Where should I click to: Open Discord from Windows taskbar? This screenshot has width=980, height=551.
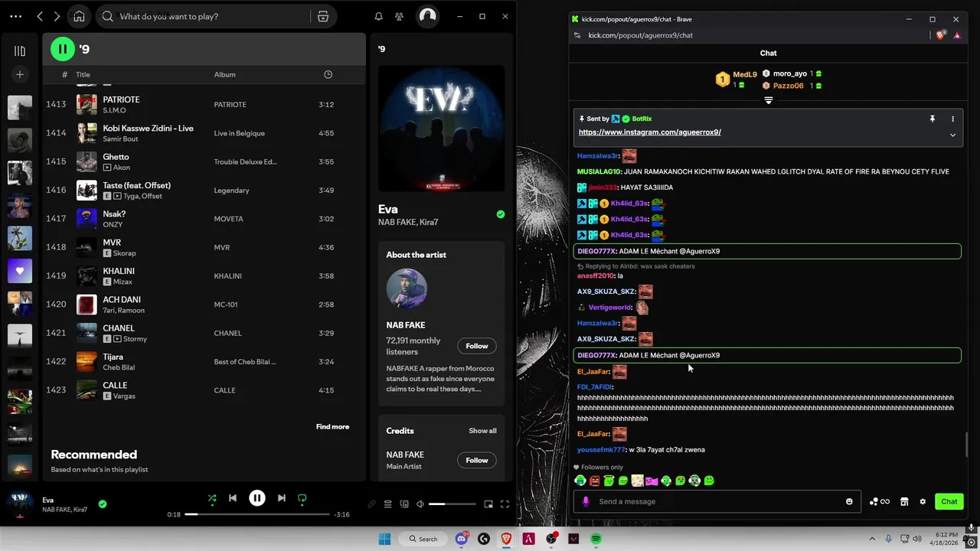(462, 539)
